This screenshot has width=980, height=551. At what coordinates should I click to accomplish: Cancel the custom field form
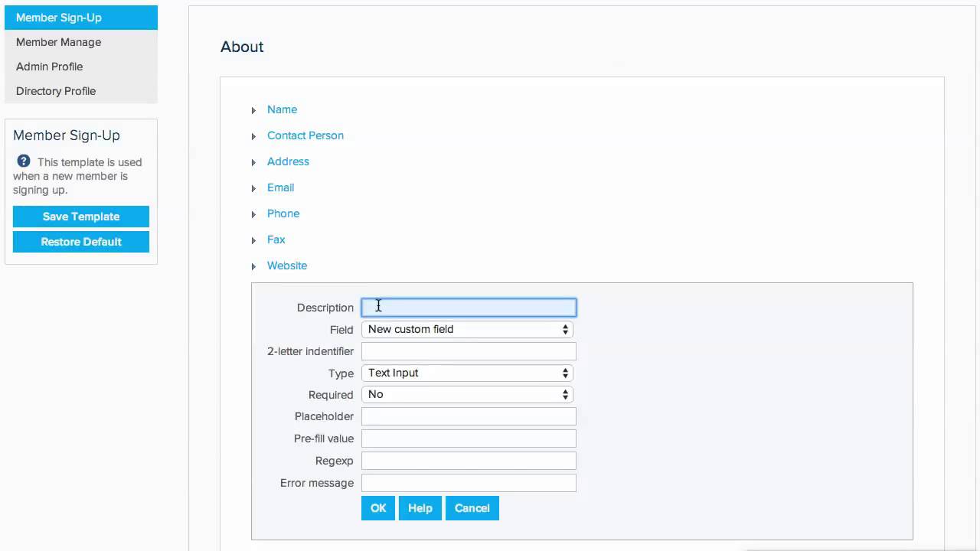coord(472,508)
